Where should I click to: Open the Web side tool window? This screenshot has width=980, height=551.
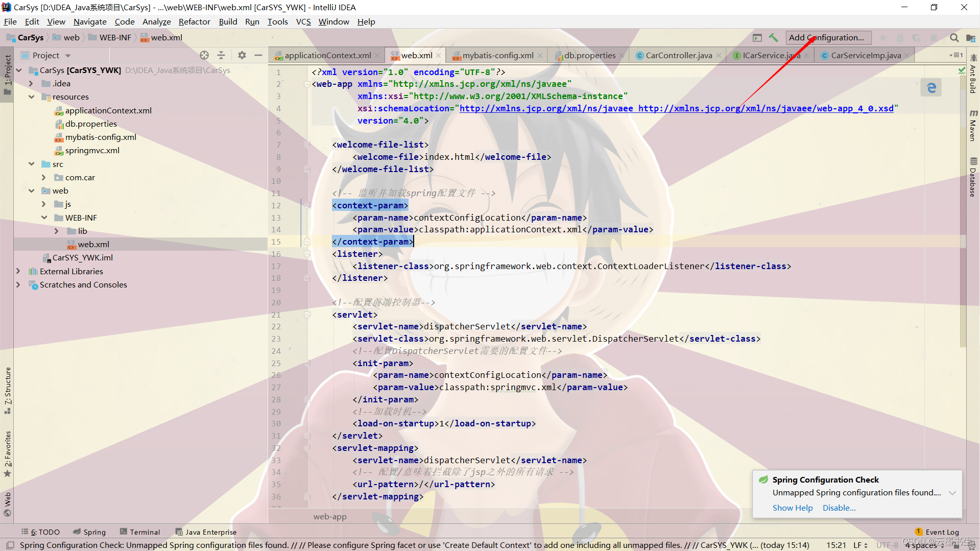pos(8,504)
